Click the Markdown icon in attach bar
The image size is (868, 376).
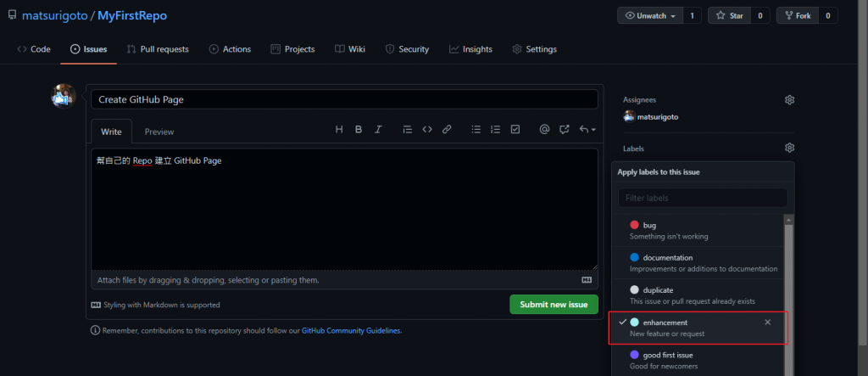pos(587,280)
